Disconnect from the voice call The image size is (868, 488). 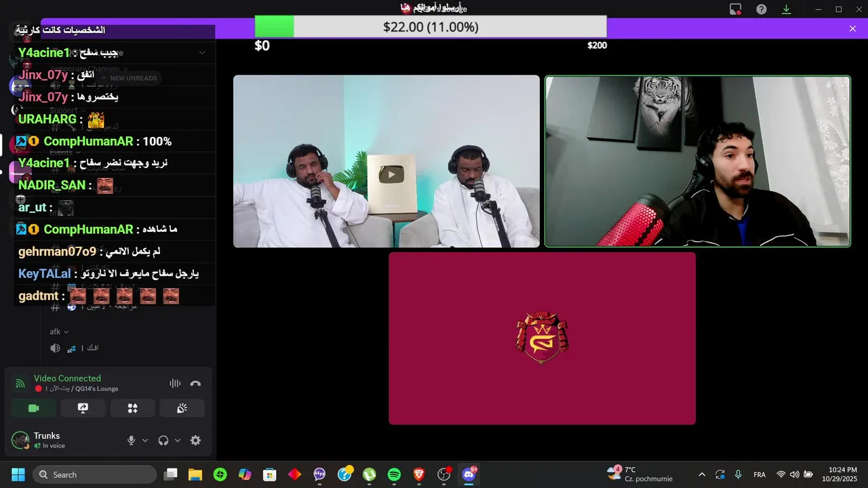195,384
